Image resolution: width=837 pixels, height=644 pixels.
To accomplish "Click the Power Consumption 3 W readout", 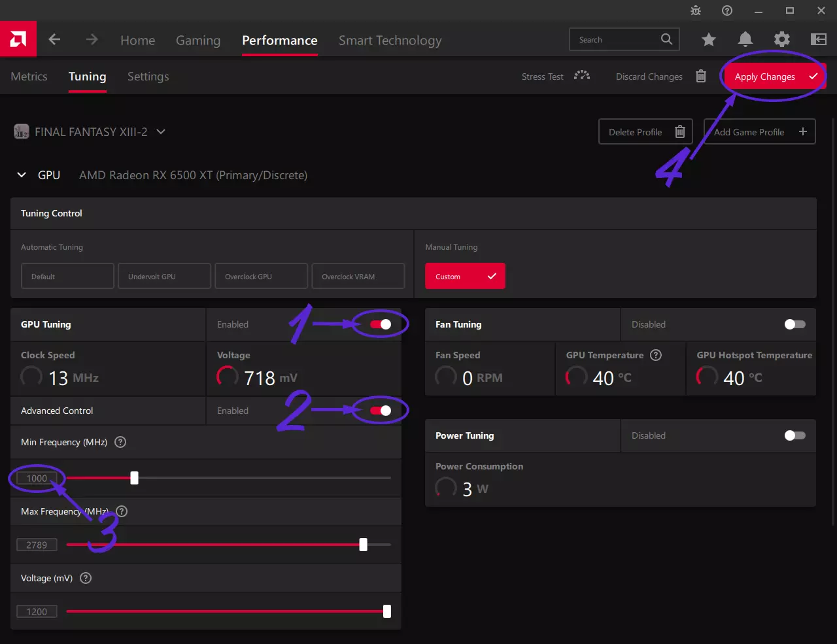I will (462, 488).
